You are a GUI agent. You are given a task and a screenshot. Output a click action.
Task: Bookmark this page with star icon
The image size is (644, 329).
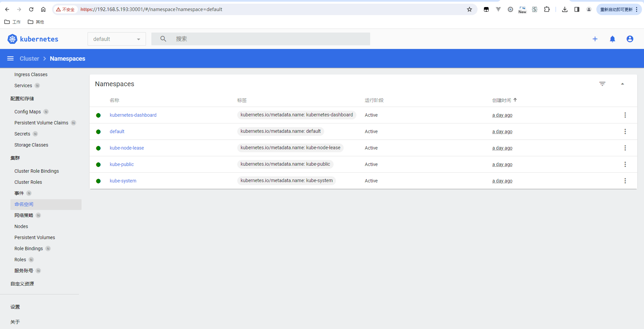(x=469, y=9)
